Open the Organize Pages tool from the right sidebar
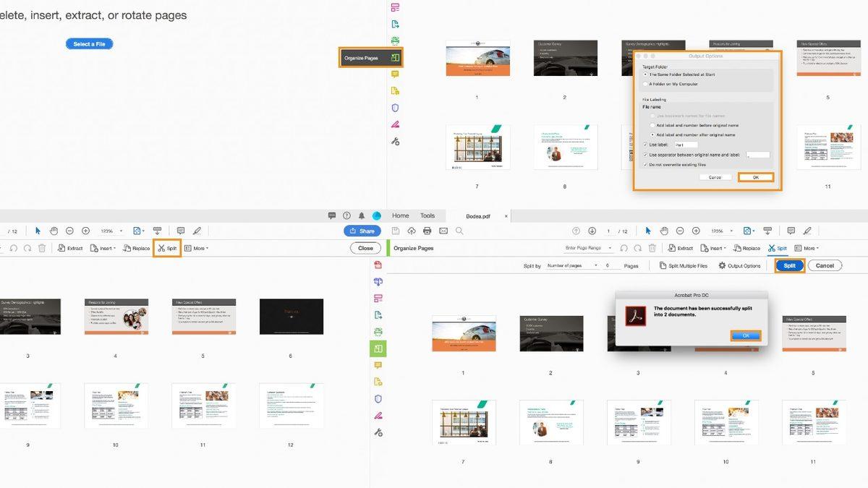This screenshot has width=868, height=488. coord(377,348)
